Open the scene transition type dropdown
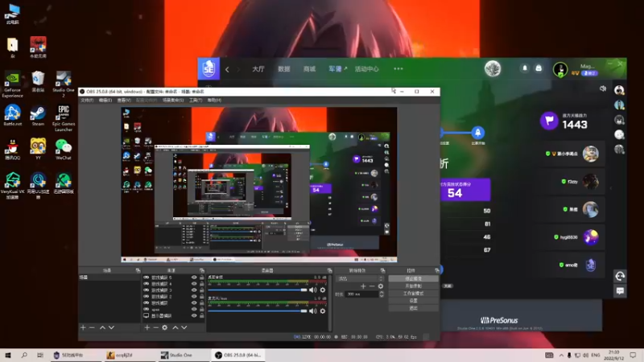 coord(360,278)
